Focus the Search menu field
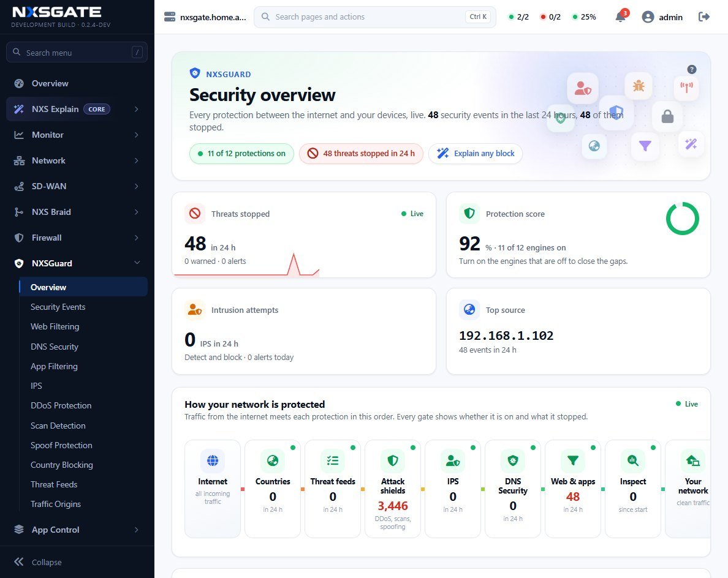Screen dimensions: 728x578 77,53
